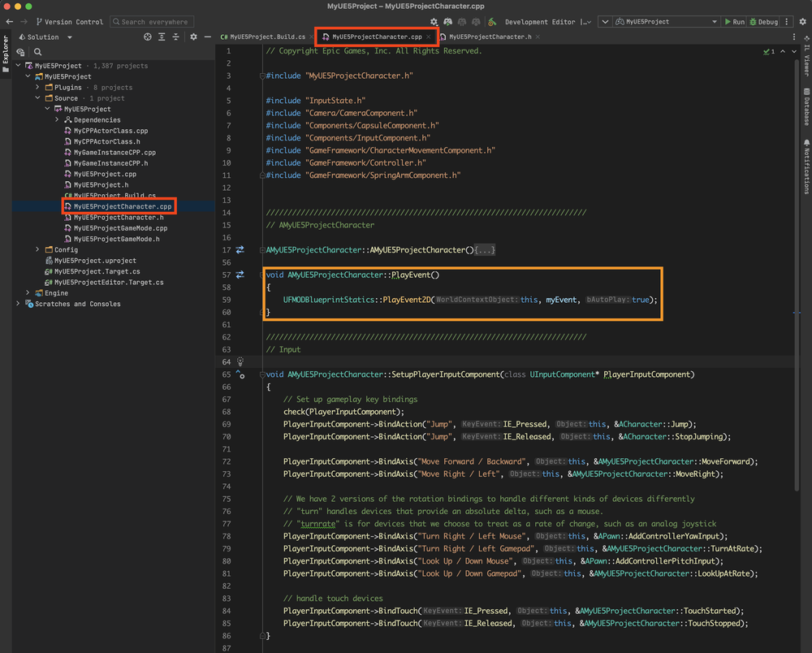The image size is (812, 653).
Task: Click the hammer build icon
Action: [x=492, y=22]
